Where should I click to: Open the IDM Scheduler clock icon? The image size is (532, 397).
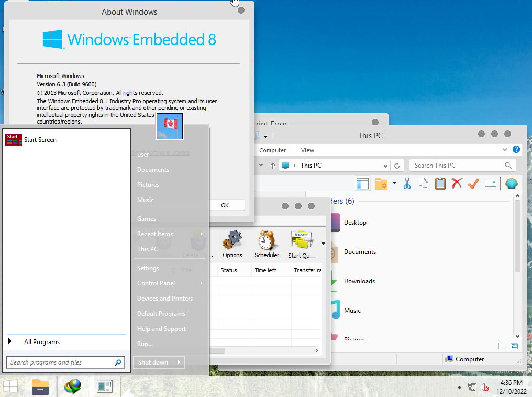267,244
